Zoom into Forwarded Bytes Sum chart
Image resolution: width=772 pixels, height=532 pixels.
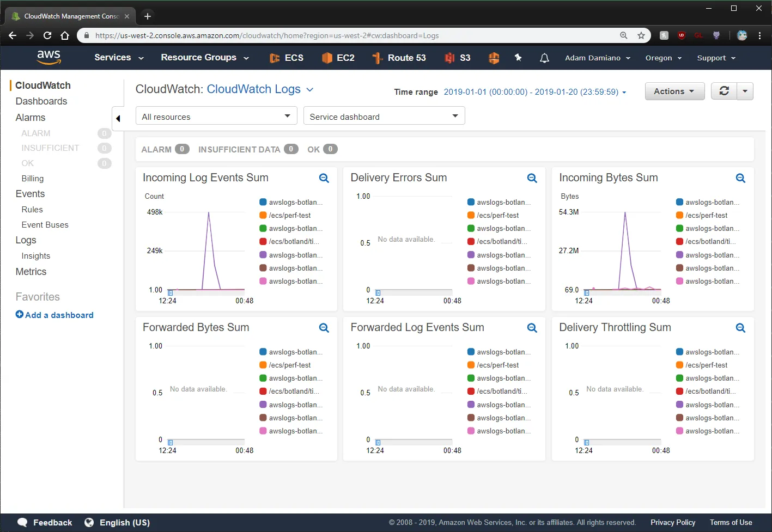pyautogui.click(x=324, y=328)
